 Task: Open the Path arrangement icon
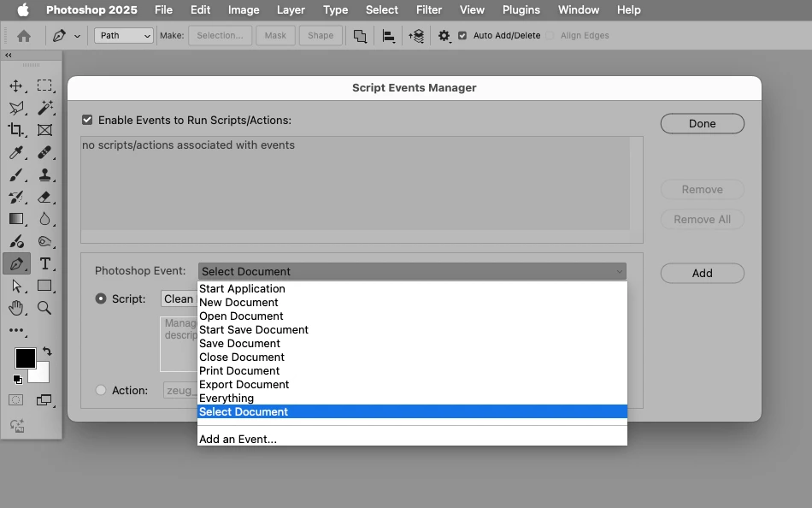416,36
